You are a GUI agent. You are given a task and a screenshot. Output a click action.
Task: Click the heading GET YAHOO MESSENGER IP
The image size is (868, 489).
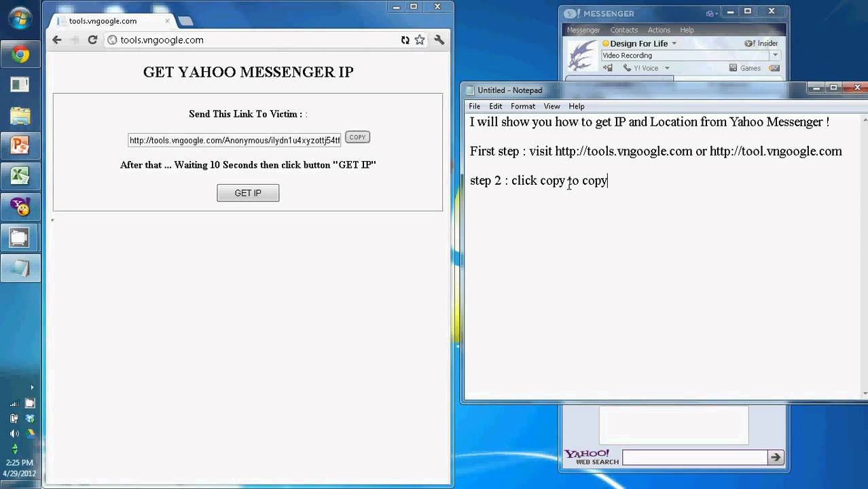click(248, 72)
